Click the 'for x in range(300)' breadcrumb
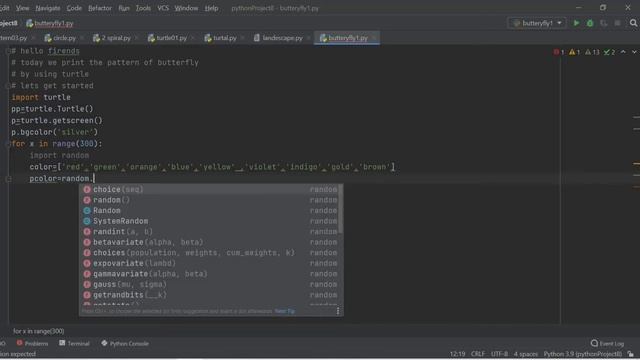Image resolution: width=640 pixels, height=360 pixels. click(38, 331)
